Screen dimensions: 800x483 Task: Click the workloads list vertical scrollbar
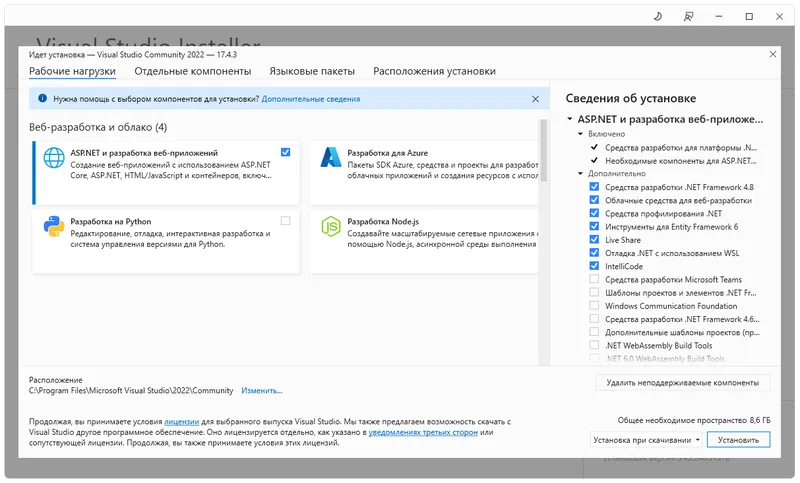(543, 150)
